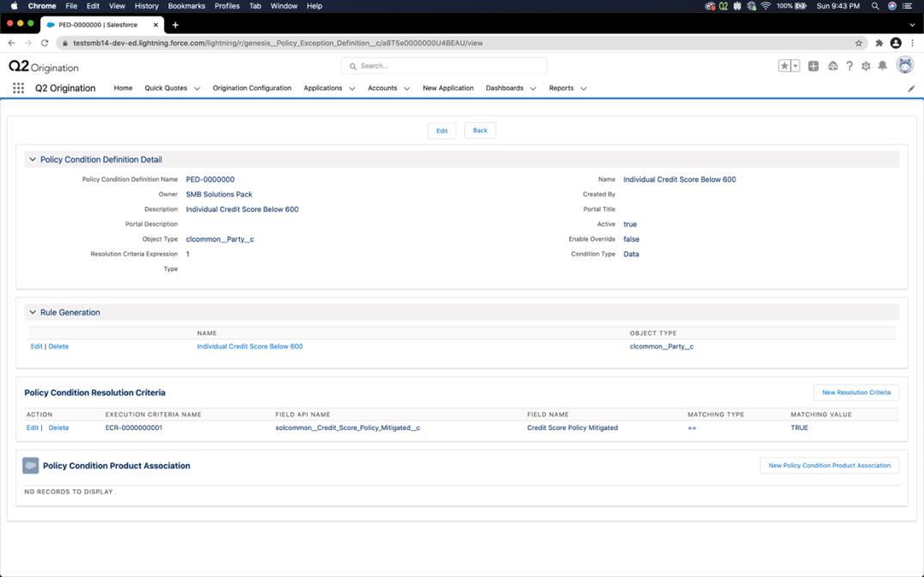Open the Apple menu
Viewport: 924px width, 577px height.
pyautogui.click(x=14, y=6)
